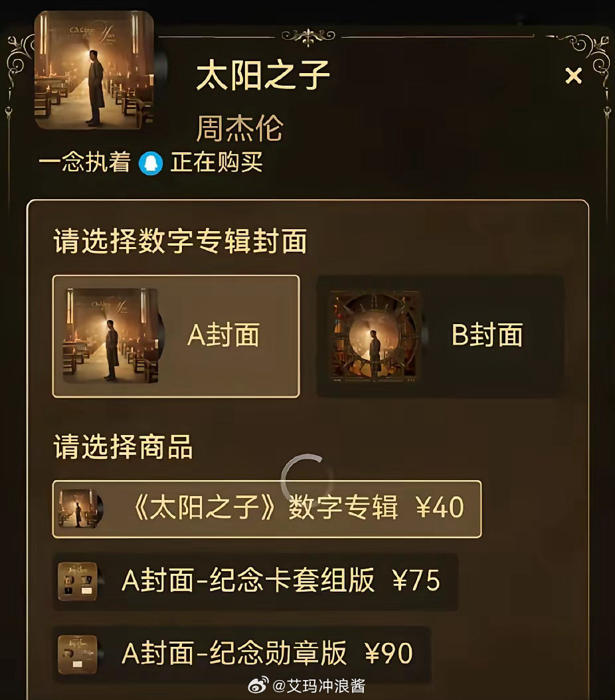Click the Weibo logo in watermark
615x700 pixels.
point(258,685)
